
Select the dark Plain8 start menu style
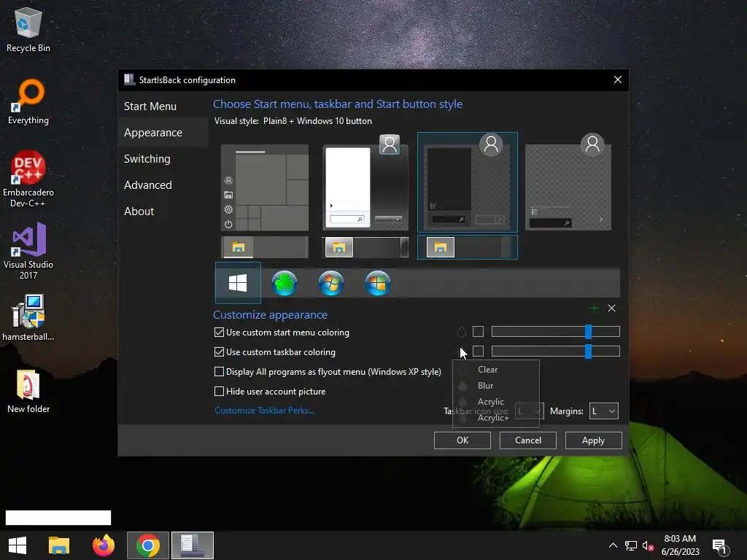coord(468,182)
